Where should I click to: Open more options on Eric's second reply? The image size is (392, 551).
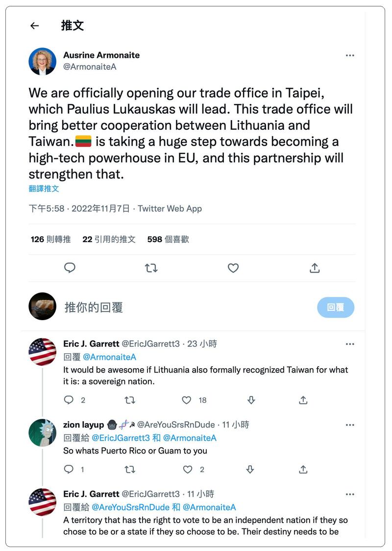[350, 494]
